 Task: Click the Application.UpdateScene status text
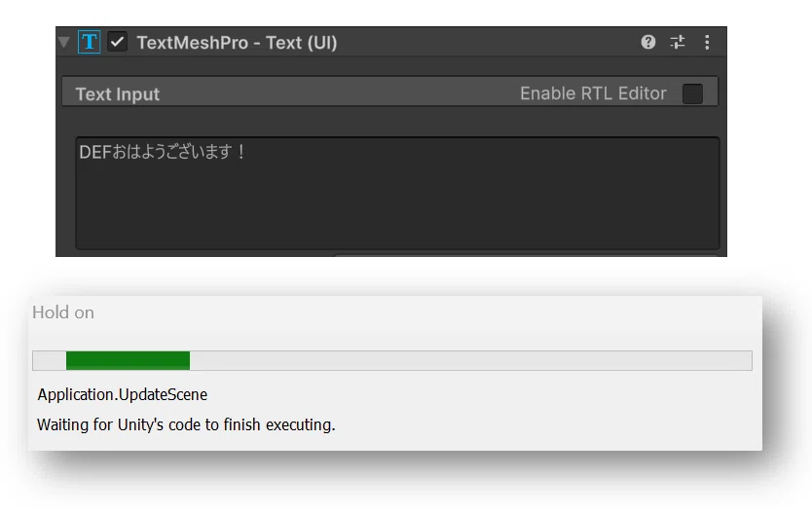tap(123, 394)
